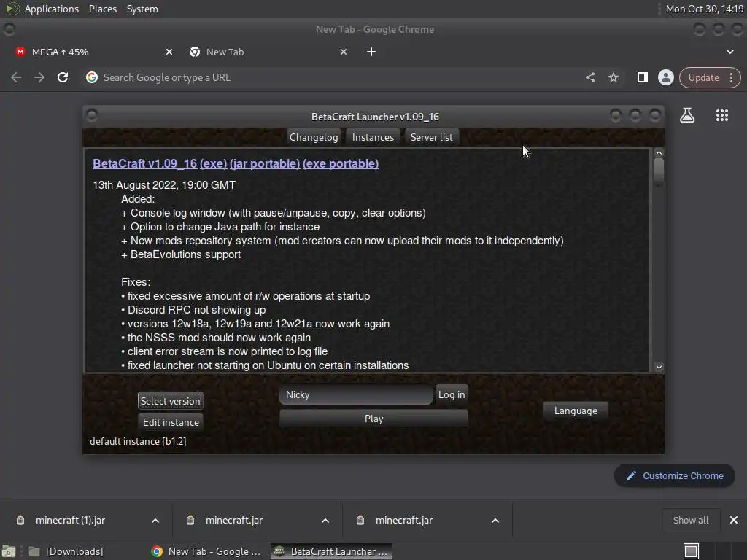Screen dimensions: 747x560
Task: Toggle the Chrome side panel icon
Action: [642, 77]
